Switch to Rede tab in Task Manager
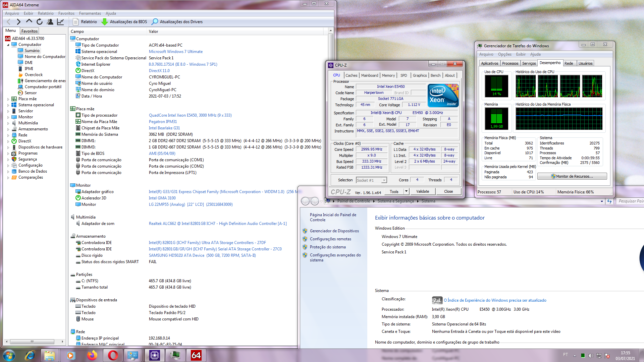The height and width of the screenshot is (362, 644). [569, 63]
